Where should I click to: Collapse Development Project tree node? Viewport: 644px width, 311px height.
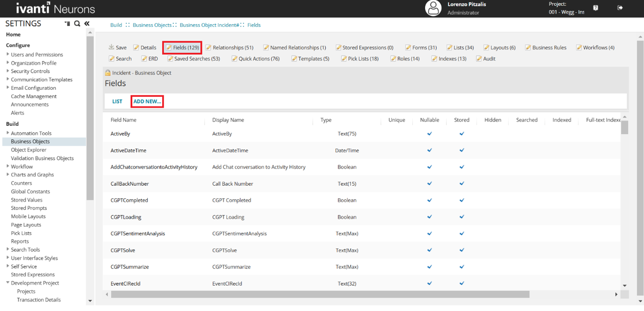(8, 283)
